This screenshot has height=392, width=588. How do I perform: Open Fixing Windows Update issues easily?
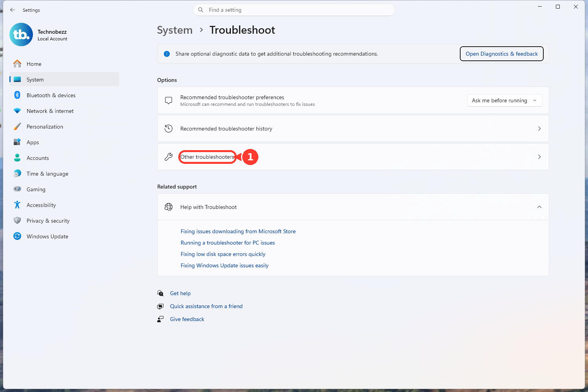tap(225, 265)
